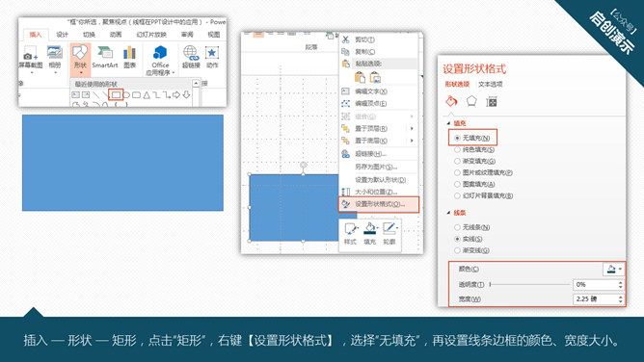Open the Effects pentagon icon in format pane
Screen dimensions: 644x362
point(471,101)
